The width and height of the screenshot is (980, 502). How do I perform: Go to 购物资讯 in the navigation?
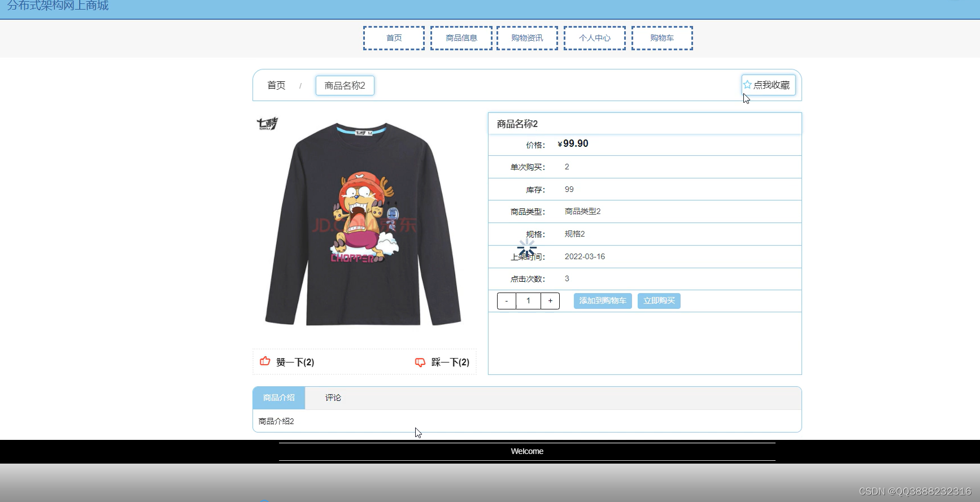pyautogui.click(x=527, y=38)
